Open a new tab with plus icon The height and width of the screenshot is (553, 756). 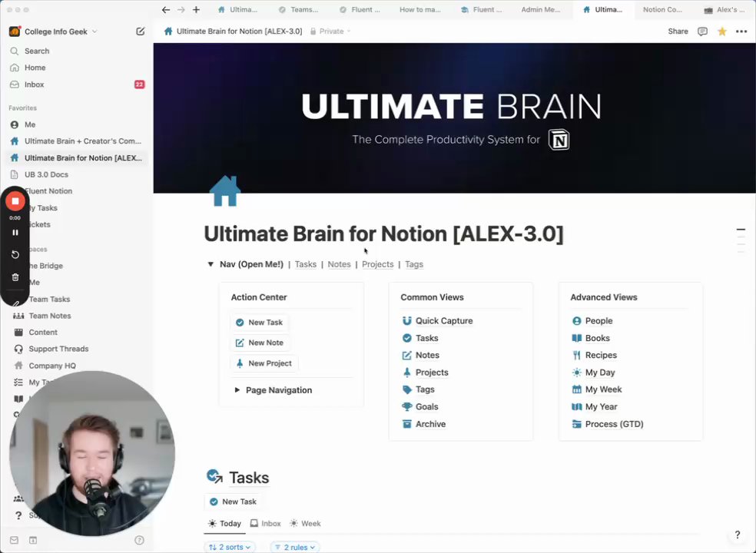[x=196, y=10]
